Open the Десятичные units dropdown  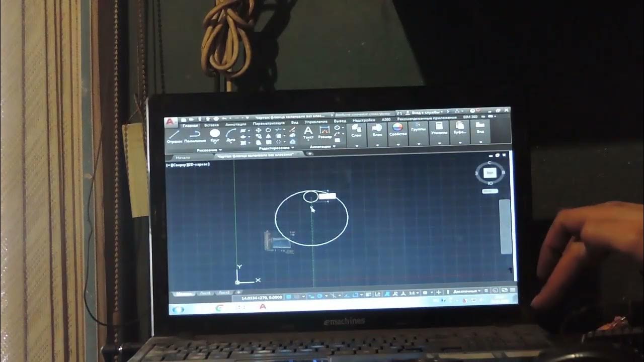467,291
